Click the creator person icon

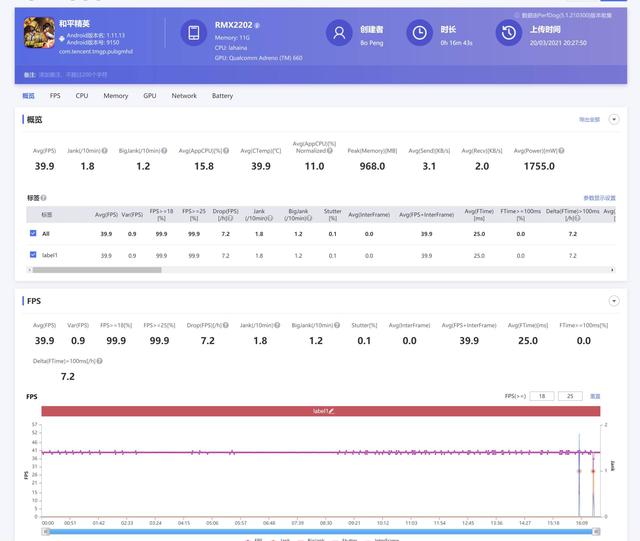click(339, 33)
